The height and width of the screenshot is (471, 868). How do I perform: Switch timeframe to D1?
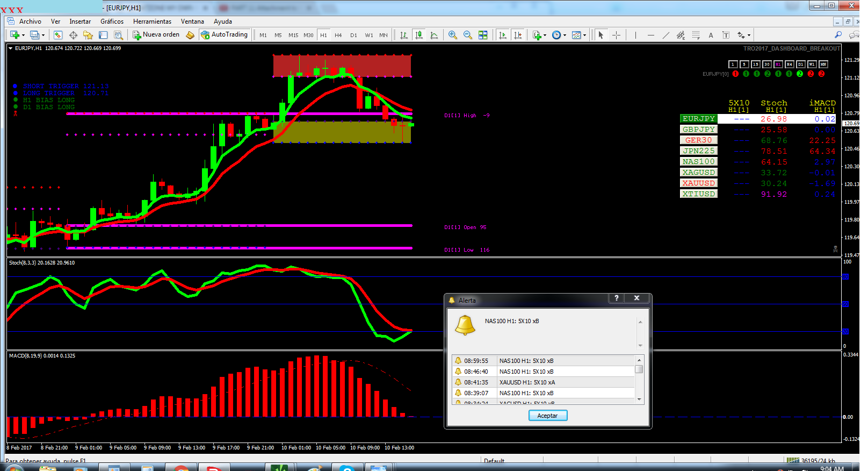[x=353, y=35]
